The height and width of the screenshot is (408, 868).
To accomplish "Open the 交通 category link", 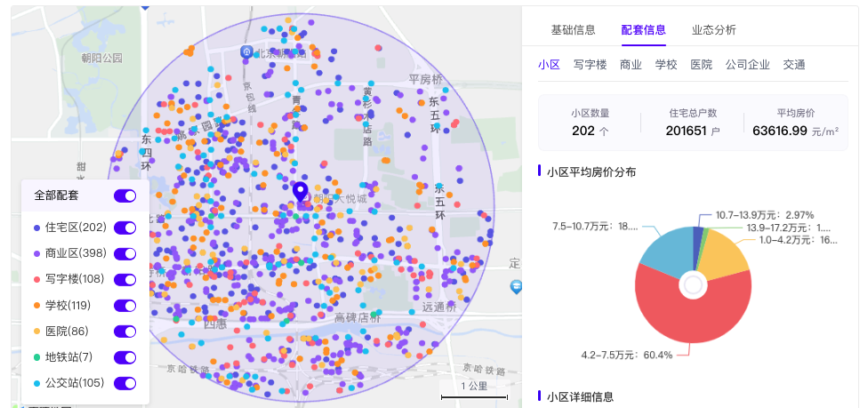I will point(794,65).
